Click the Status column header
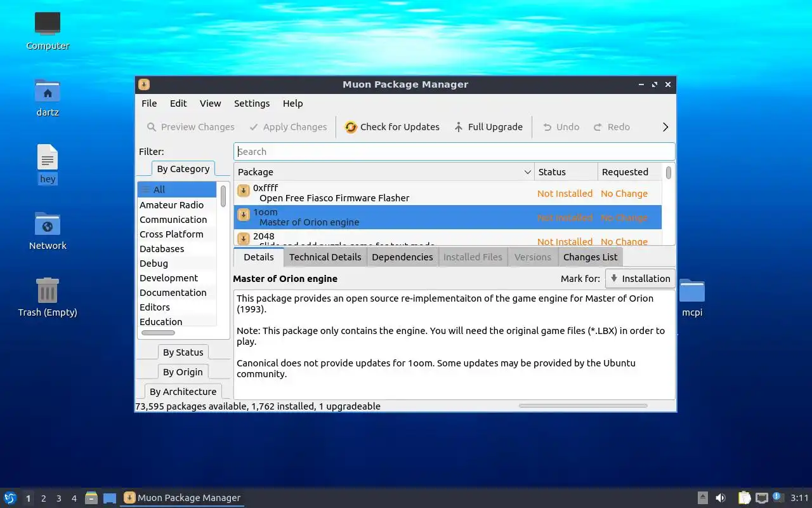The image size is (812, 508). point(566,172)
